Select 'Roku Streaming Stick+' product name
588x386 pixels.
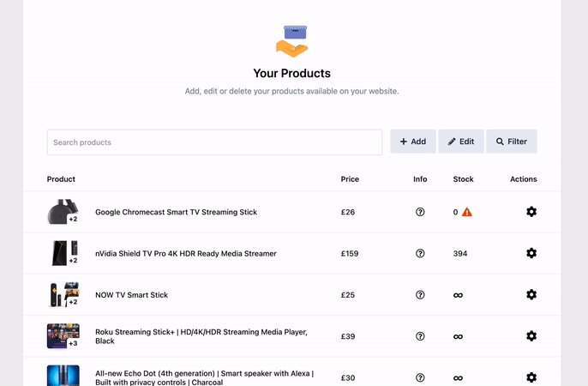pyautogui.click(x=201, y=336)
